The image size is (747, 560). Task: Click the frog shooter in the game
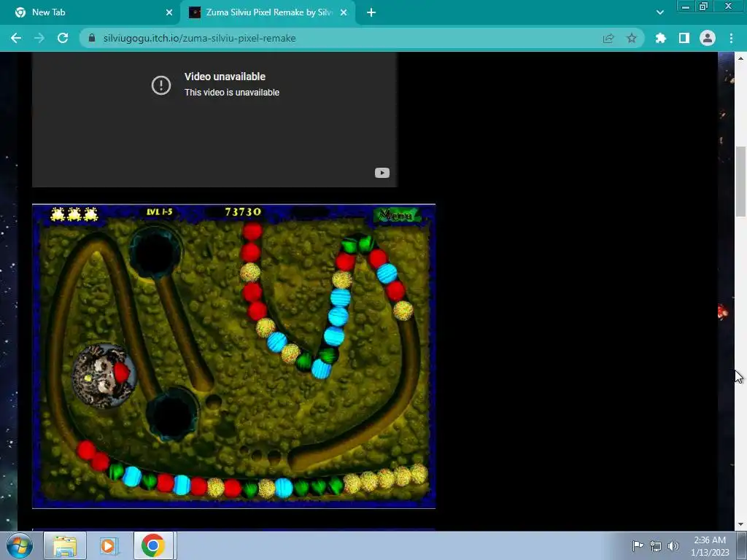click(x=103, y=376)
